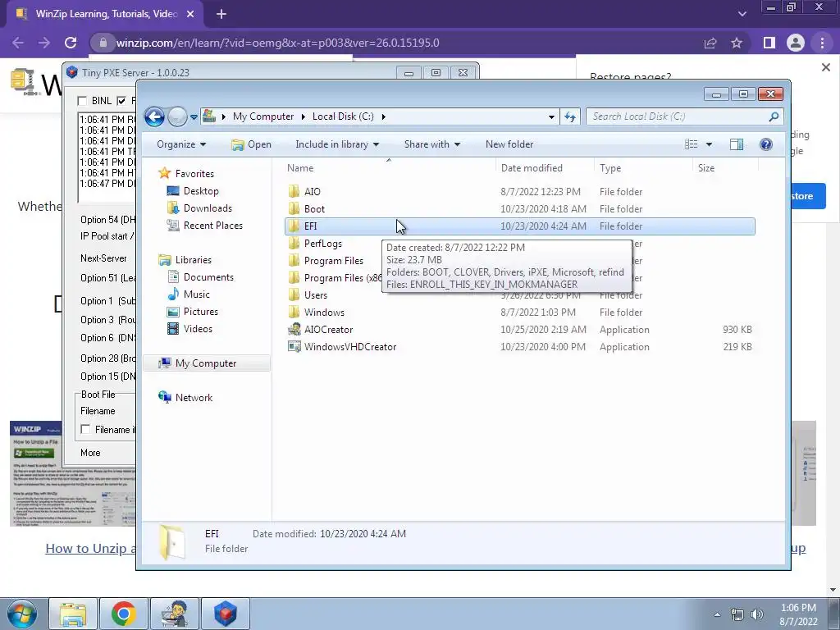Screen dimensions: 840x630
Task: Open address bar history dropdown arrow
Action: (551, 116)
